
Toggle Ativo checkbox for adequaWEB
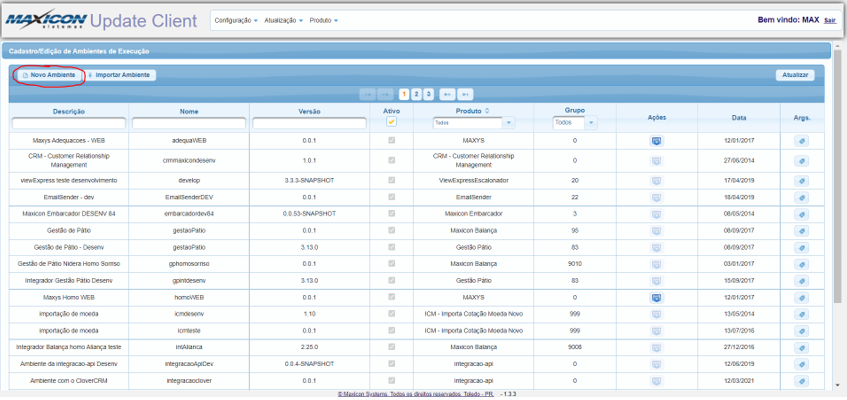[392, 141]
